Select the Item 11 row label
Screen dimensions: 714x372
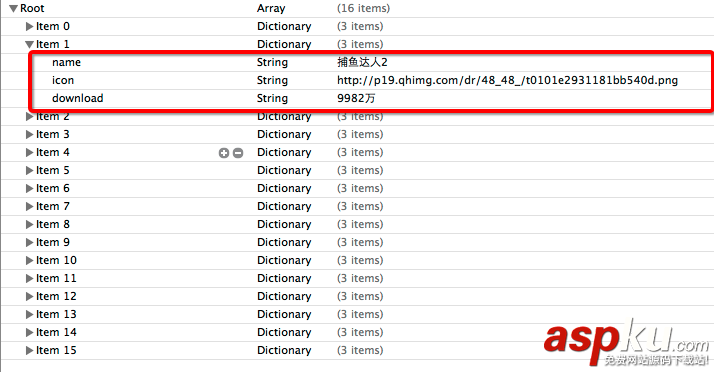pos(56,278)
